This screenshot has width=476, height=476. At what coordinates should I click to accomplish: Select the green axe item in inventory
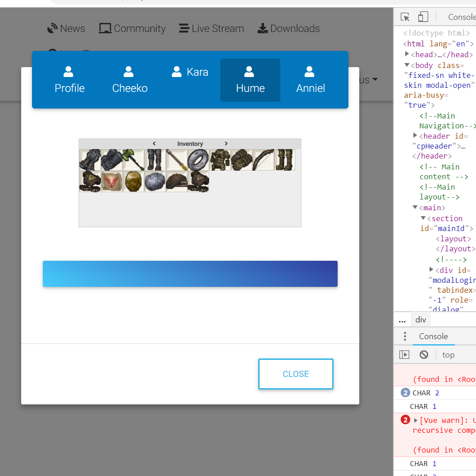click(133, 160)
